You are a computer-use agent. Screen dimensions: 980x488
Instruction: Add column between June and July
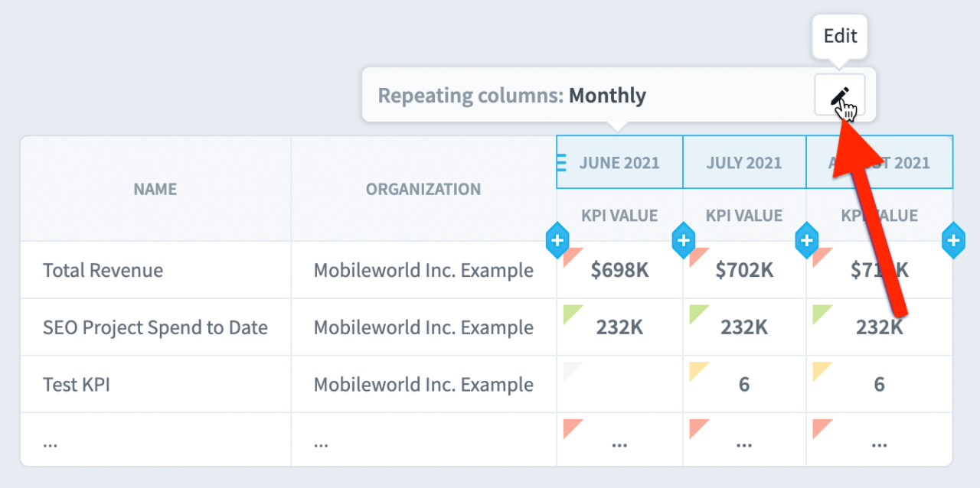(683, 241)
